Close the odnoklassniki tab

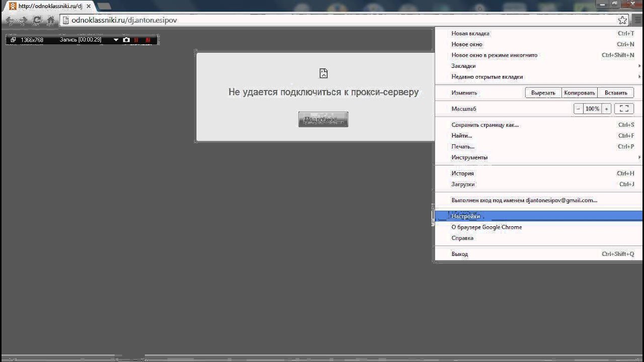coord(89,6)
